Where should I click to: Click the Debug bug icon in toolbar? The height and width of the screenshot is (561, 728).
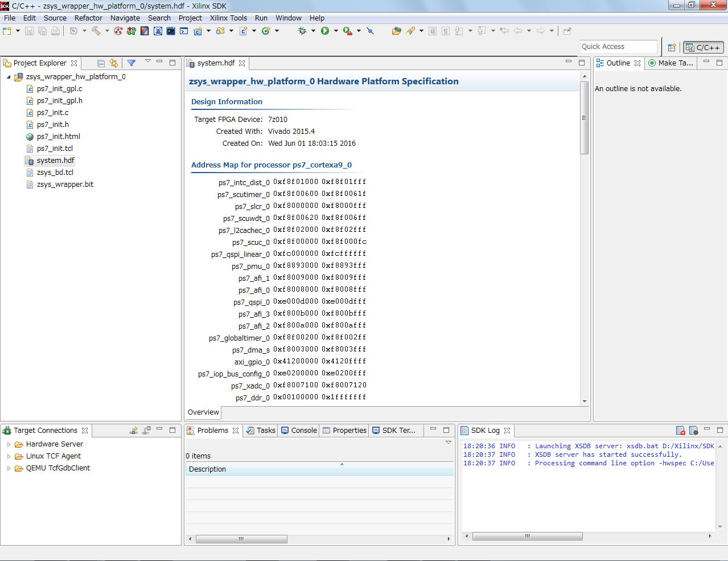(302, 31)
